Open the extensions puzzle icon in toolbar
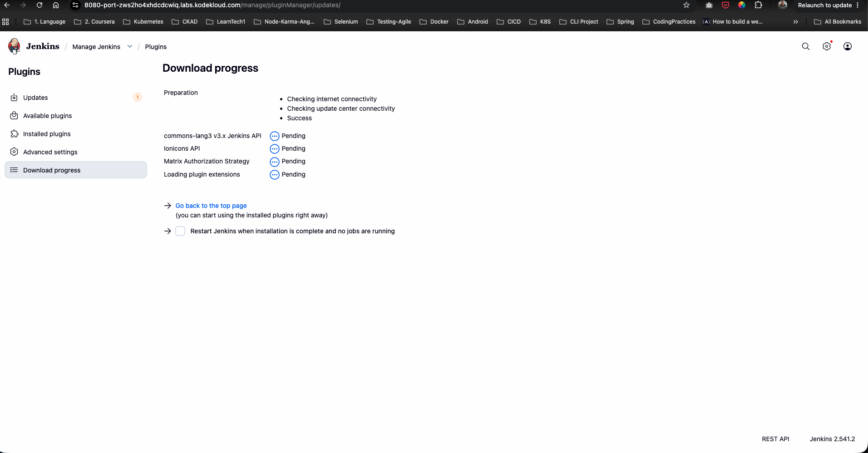The image size is (868, 453). pyautogui.click(x=758, y=5)
